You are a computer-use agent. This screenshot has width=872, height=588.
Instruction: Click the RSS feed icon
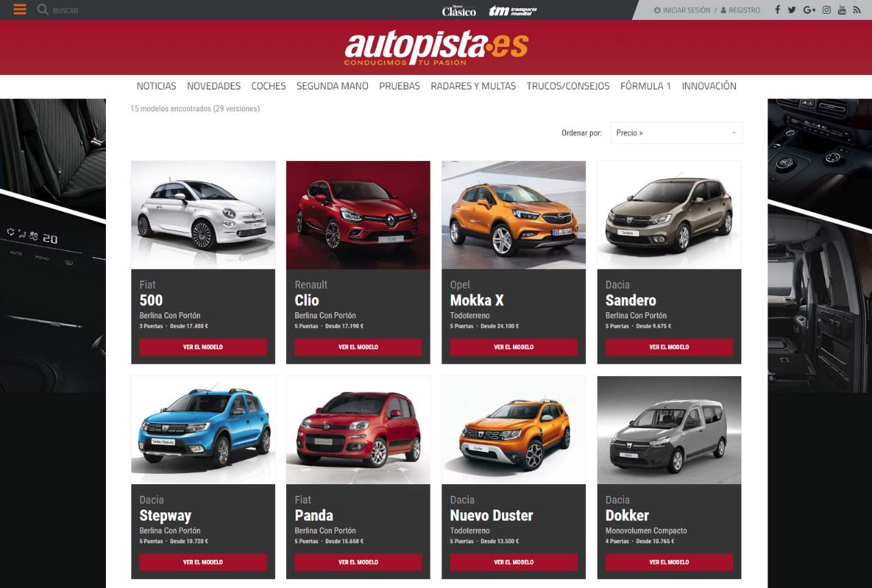(x=857, y=10)
